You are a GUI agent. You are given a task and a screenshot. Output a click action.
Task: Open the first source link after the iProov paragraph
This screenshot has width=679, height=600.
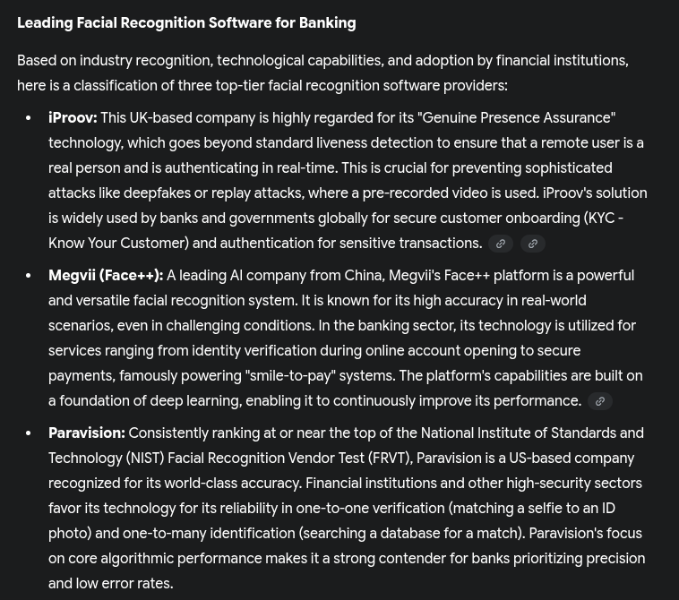pyautogui.click(x=501, y=243)
